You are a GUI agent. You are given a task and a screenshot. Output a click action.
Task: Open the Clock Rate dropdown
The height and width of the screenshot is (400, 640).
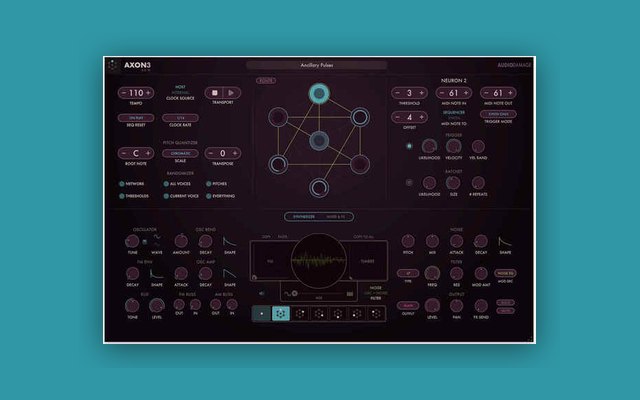[180, 118]
